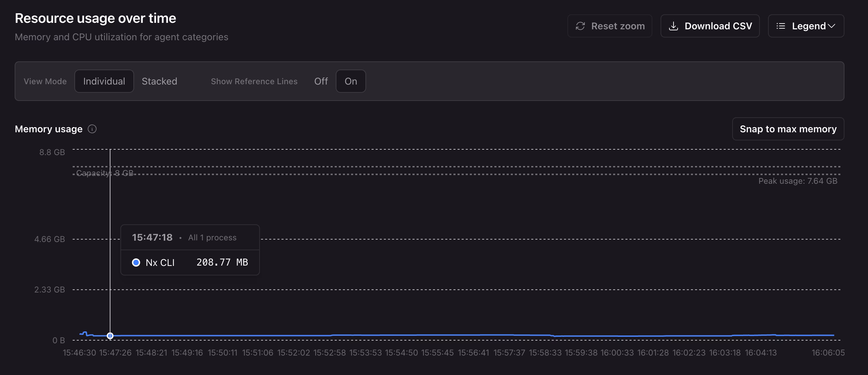Screen dimensions: 868x375
Task: Click the Legend list icon
Action: [781, 26]
